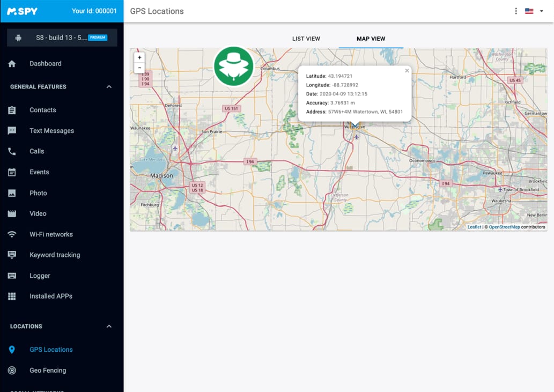Collapse the LOCATIONS section chevron
Viewport: 554px width, 392px height.
click(109, 326)
